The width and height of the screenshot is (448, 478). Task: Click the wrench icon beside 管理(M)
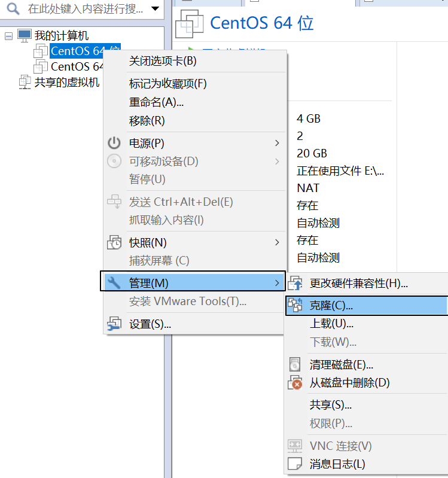(114, 282)
